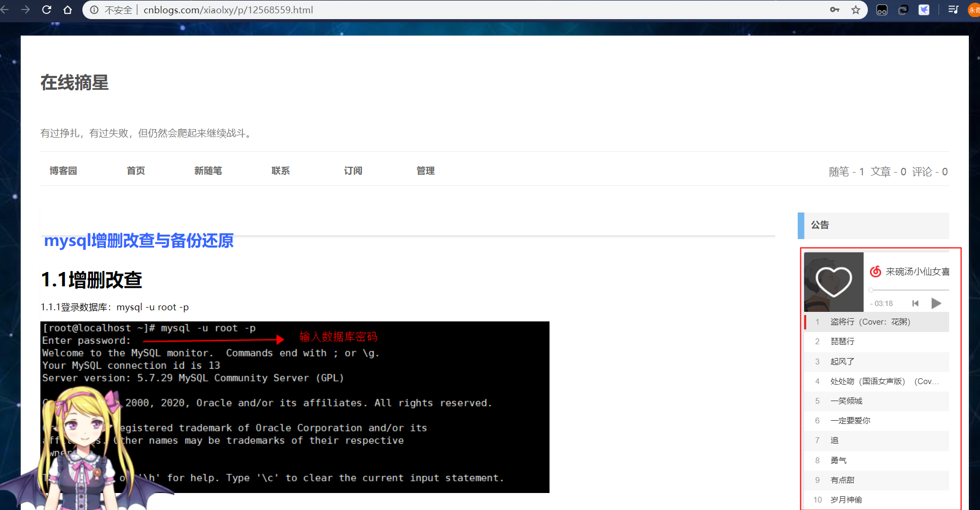Play track 4 处处吻 (国语女声版)

tap(877, 381)
